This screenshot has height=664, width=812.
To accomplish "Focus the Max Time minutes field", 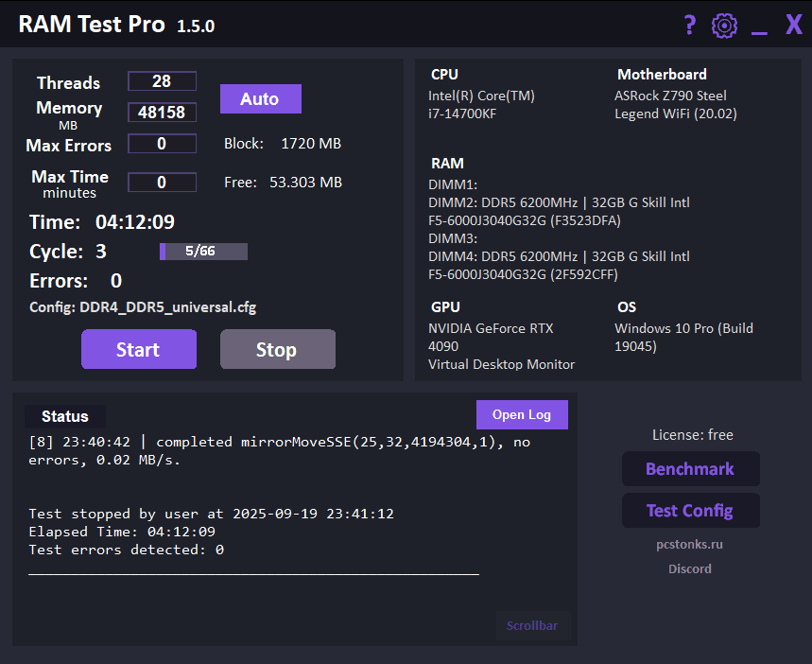I will pos(162,182).
